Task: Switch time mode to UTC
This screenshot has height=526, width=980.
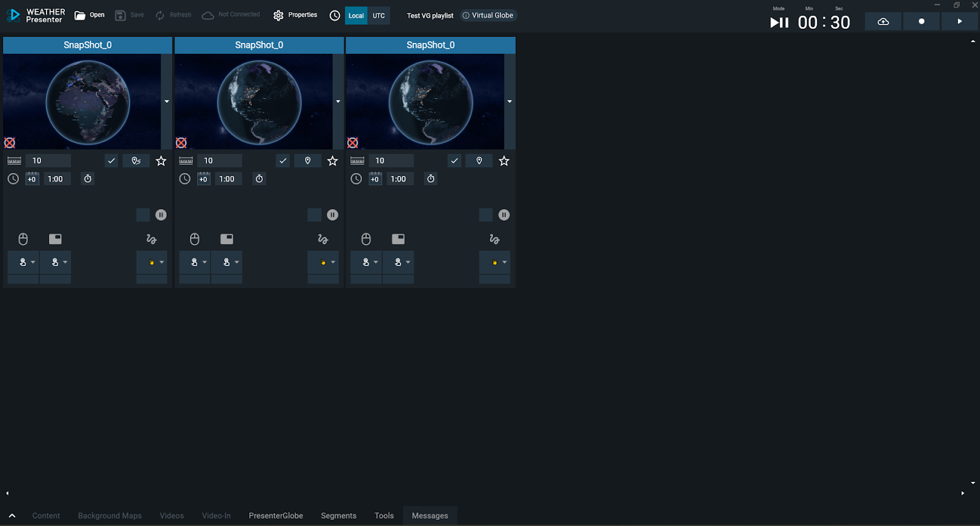Action: (x=379, y=16)
